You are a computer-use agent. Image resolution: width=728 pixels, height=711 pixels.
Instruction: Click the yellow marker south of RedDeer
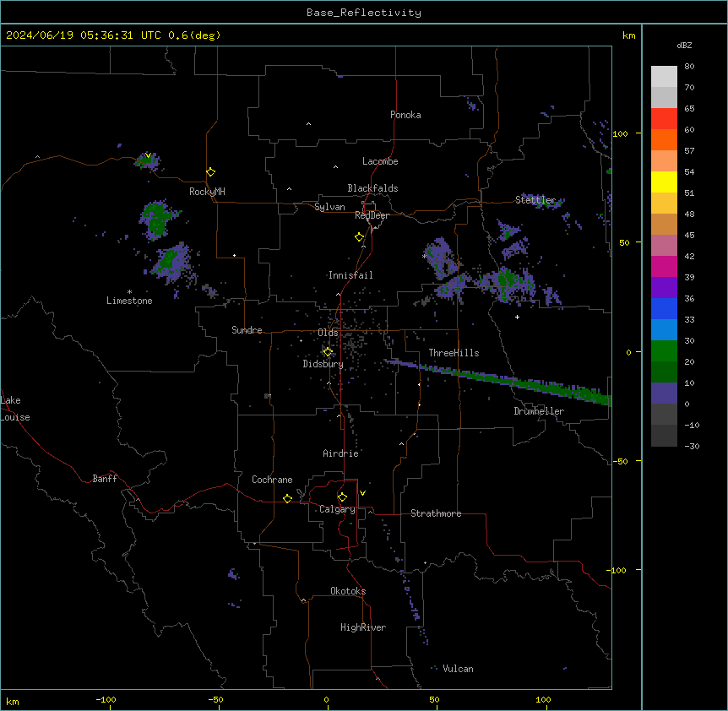click(x=360, y=237)
